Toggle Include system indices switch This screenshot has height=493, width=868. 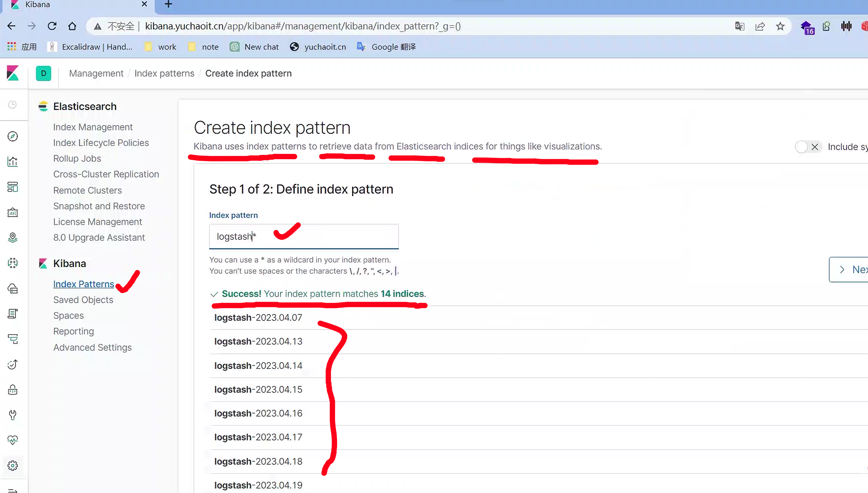click(x=808, y=147)
